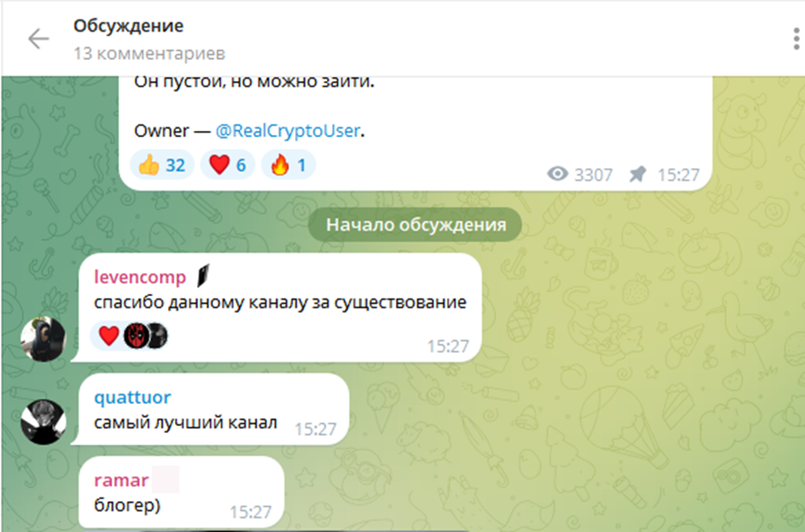Click the pinned message pin icon
Image resolution: width=805 pixels, height=532 pixels.
[637, 174]
